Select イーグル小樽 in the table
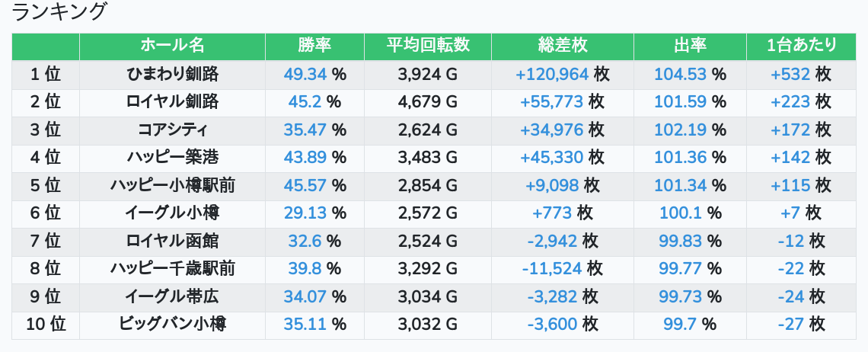Viewport: 868px width, 352px height. tap(172, 213)
